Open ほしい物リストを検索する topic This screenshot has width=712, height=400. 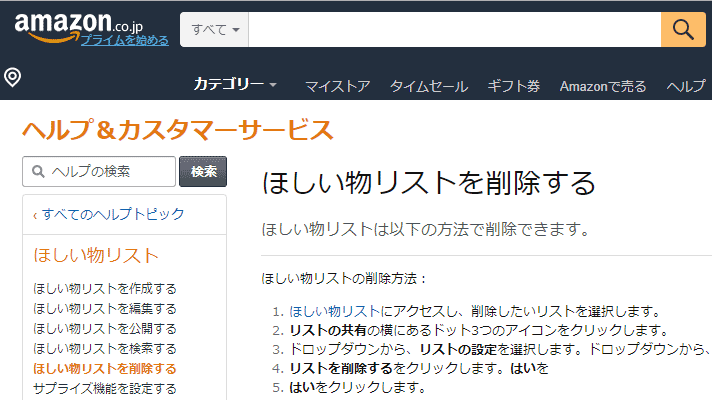click(104, 348)
